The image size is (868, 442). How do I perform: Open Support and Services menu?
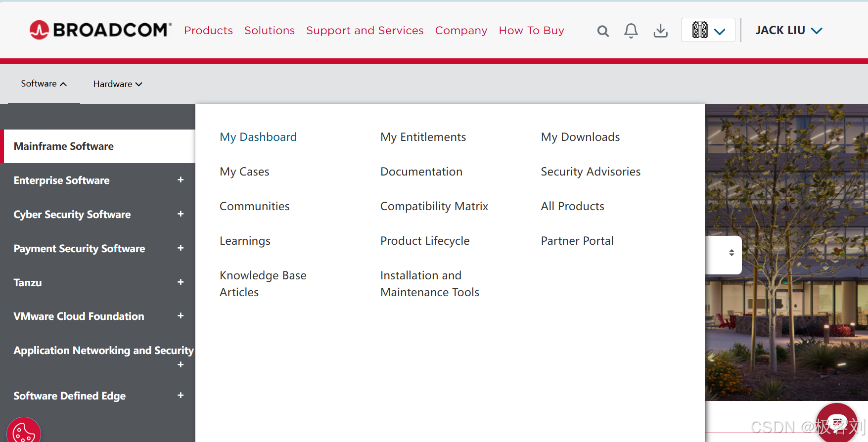tap(365, 31)
